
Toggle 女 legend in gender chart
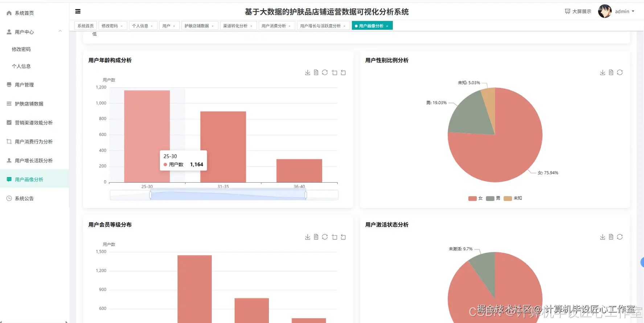click(x=475, y=198)
